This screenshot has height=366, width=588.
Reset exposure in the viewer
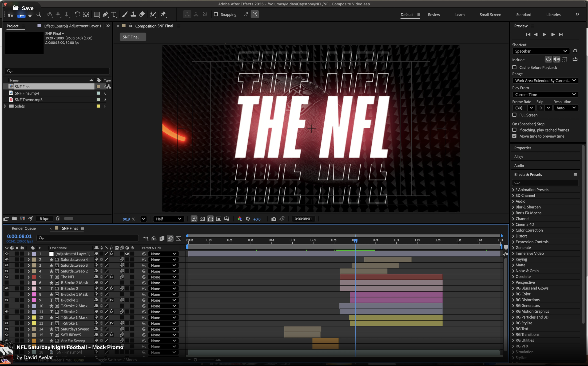[x=248, y=219]
